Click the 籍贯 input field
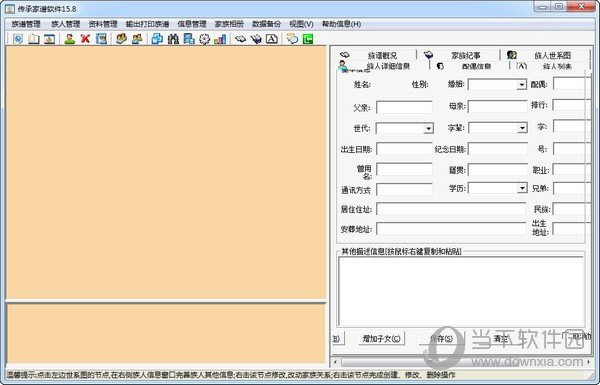The height and width of the screenshot is (385, 600). coord(497,170)
